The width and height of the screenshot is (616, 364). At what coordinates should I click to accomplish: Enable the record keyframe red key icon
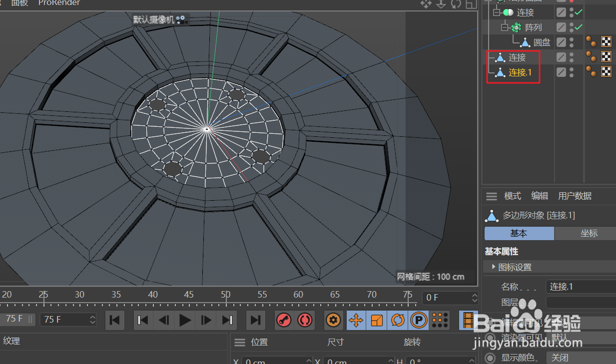tap(283, 321)
